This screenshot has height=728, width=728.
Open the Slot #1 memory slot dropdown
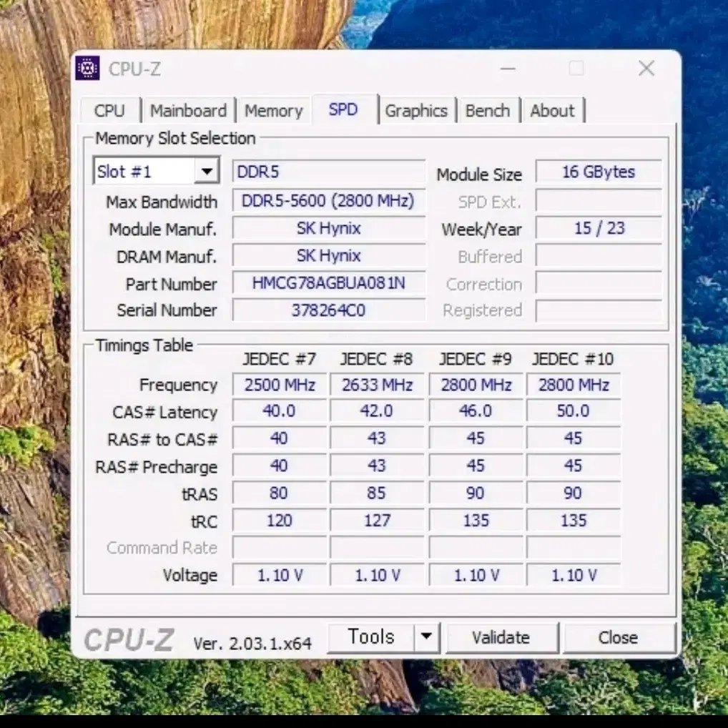[x=206, y=171]
